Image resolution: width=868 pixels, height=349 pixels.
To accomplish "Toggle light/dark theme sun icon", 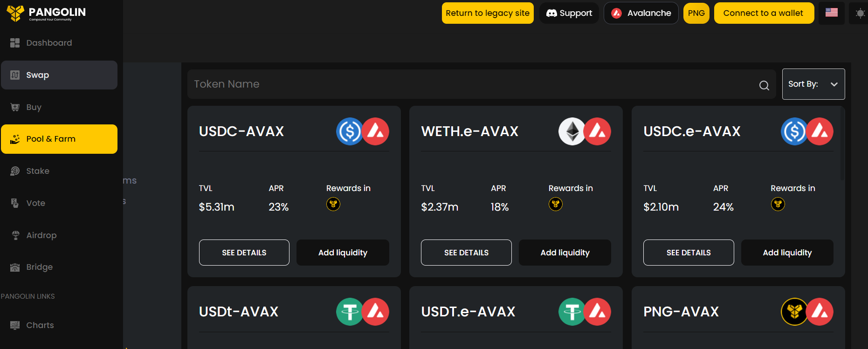I will click(x=860, y=14).
